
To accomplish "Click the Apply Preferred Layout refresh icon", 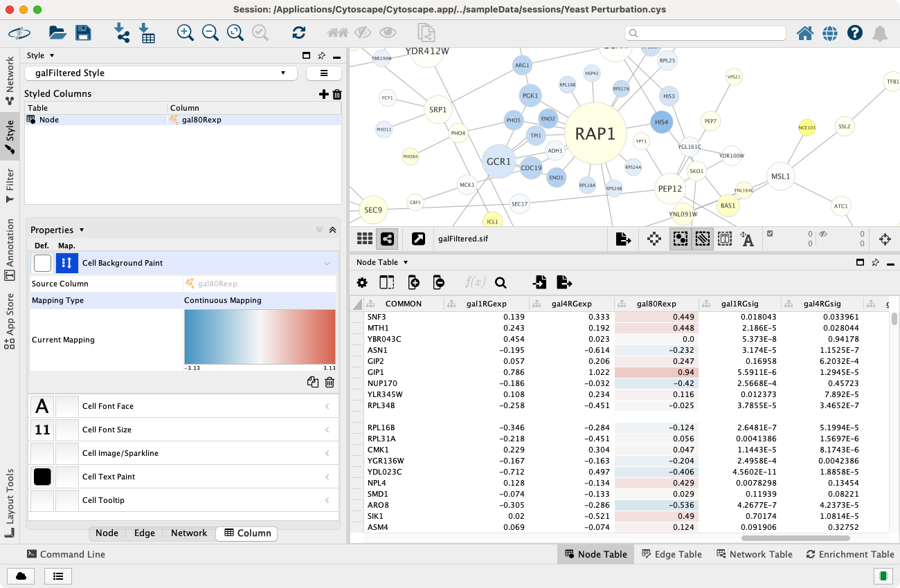I will click(x=299, y=33).
